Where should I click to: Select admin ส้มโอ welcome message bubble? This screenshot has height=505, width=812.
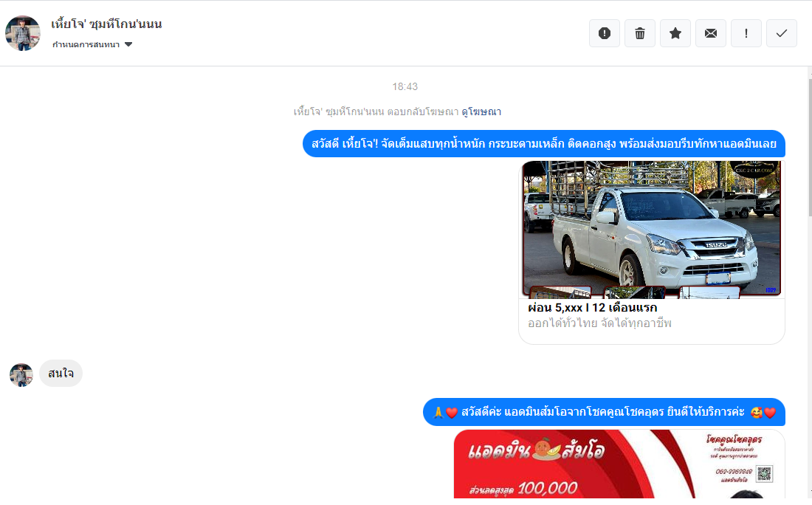click(x=604, y=412)
